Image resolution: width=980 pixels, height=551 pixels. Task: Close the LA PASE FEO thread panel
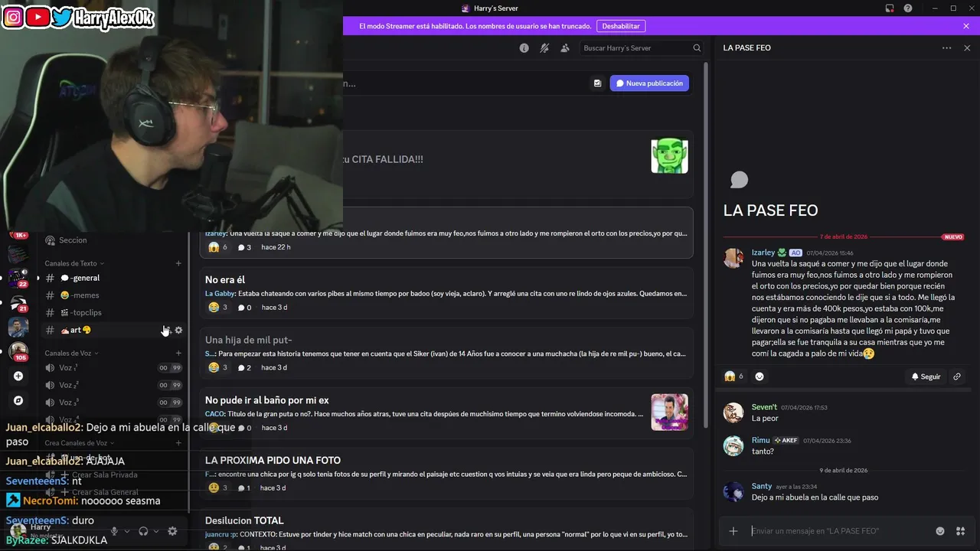967,47
